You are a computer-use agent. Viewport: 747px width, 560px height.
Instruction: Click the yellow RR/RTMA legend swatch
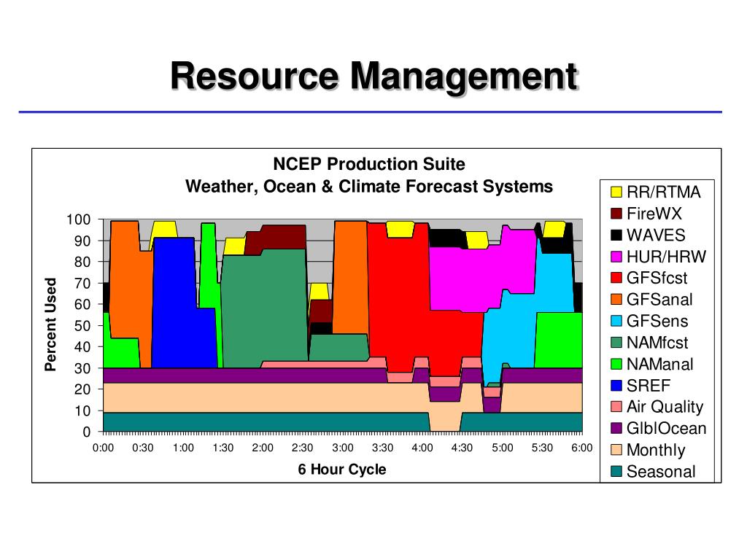[x=616, y=192]
